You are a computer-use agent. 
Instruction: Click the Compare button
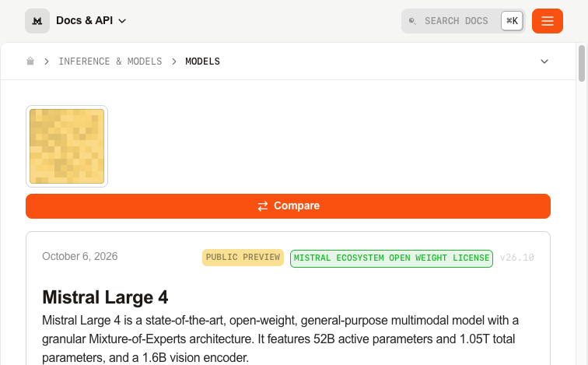(288, 206)
